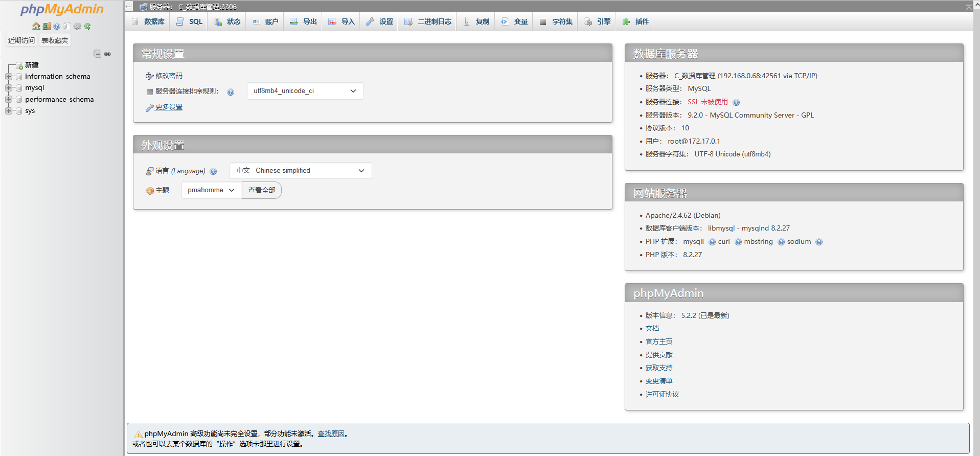Open the 数据库 tab
Screen dimensions: 980x456
148,21
